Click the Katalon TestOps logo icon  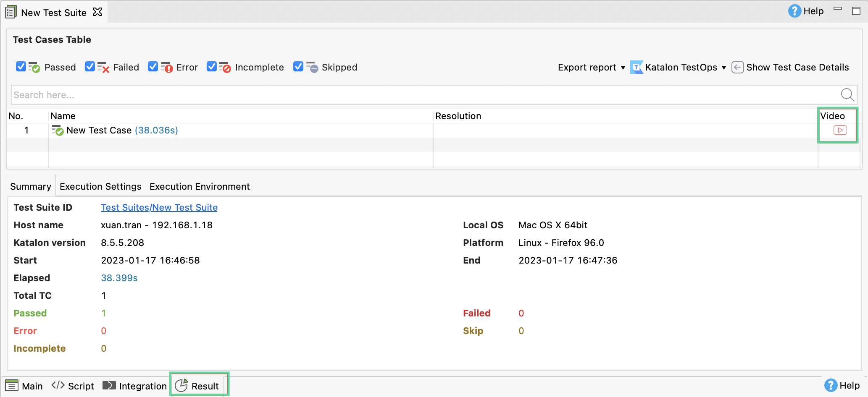pyautogui.click(x=637, y=67)
